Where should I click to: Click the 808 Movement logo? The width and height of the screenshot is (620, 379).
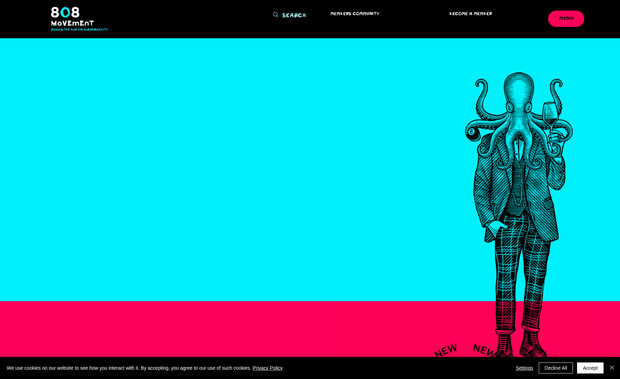(x=79, y=19)
